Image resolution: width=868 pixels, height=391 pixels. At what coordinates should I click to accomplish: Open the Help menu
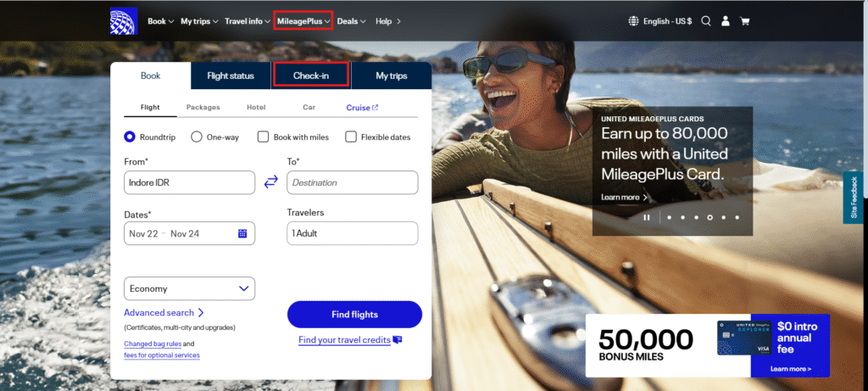click(388, 21)
